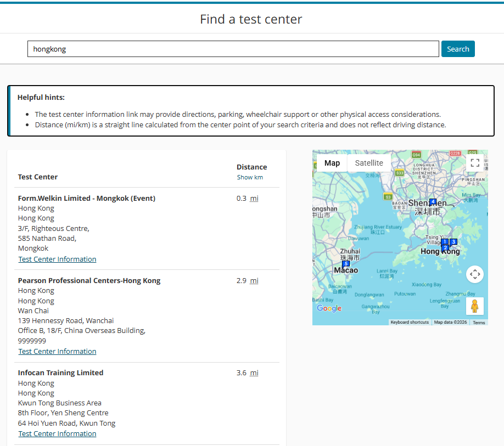Click the 3/F, Righteous Centre line
This screenshot has width=504, height=446.
[54, 228]
